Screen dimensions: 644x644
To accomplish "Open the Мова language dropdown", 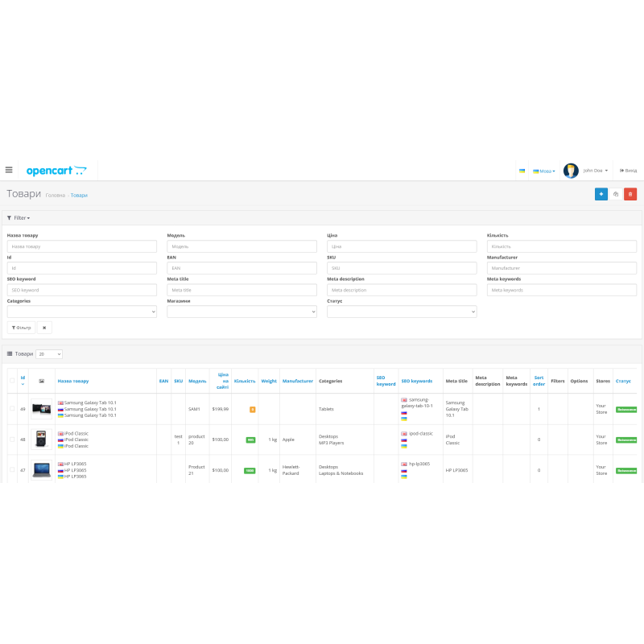I will [543, 171].
